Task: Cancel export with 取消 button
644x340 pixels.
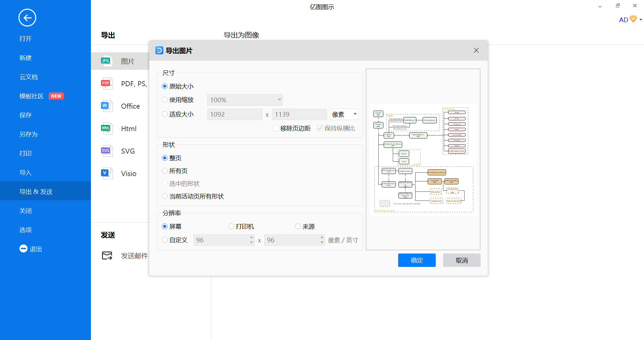Action: (462, 260)
